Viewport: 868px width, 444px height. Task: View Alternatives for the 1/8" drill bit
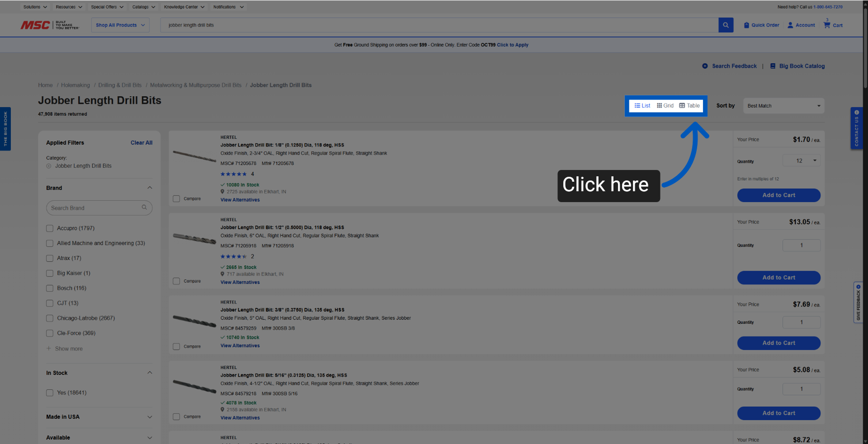point(240,200)
